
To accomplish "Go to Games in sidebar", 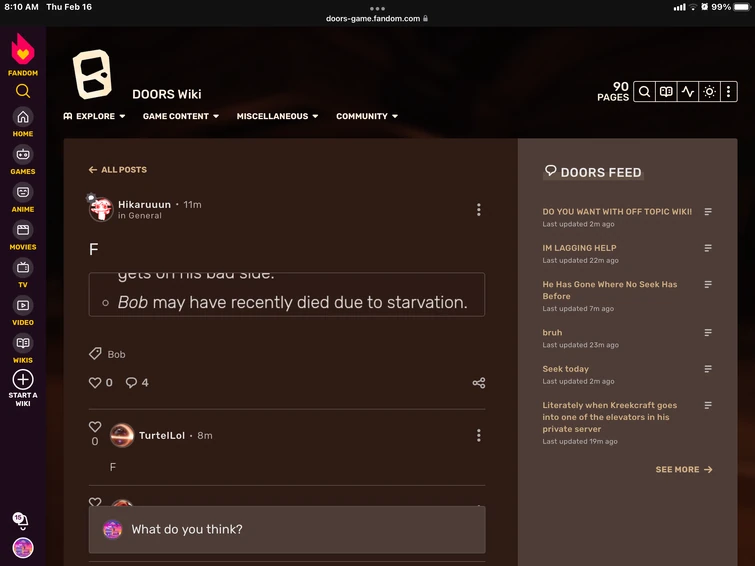I will pyautogui.click(x=23, y=160).
